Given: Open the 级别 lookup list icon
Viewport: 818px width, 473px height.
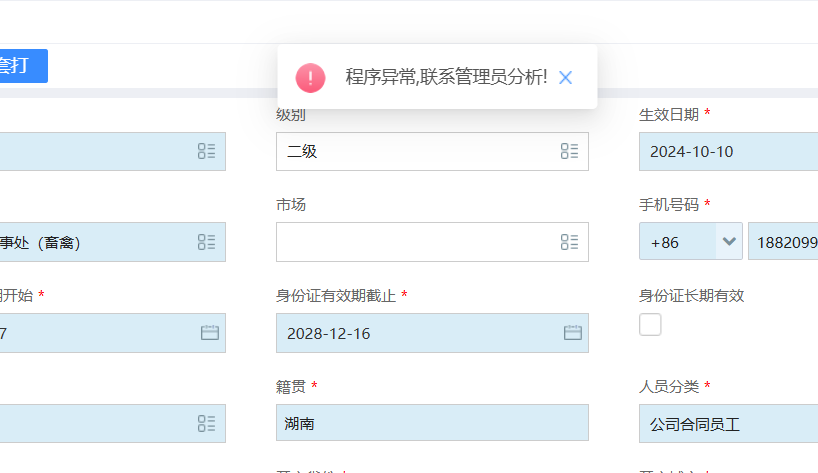Looking at the screenshot, I should (x=569, y=151).
